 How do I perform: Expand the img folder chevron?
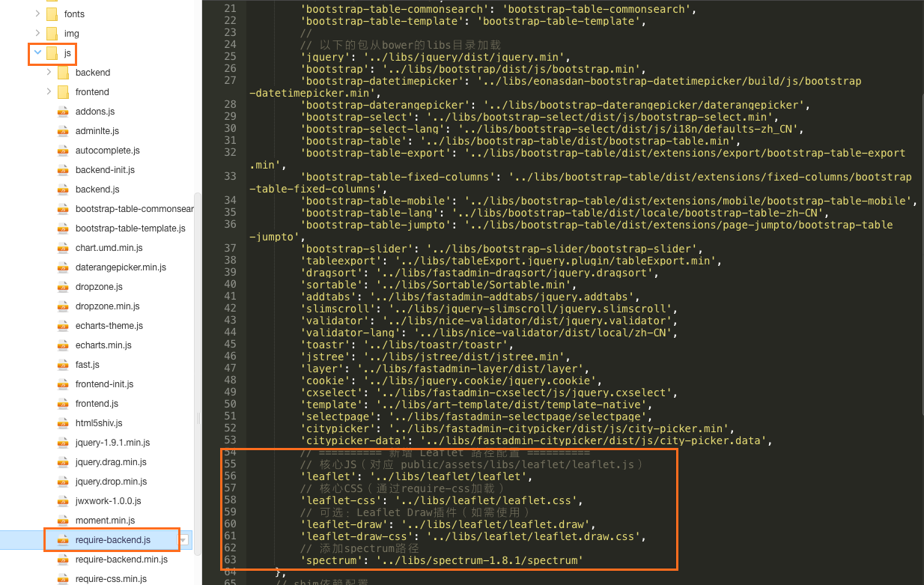(x=37, y=33)
